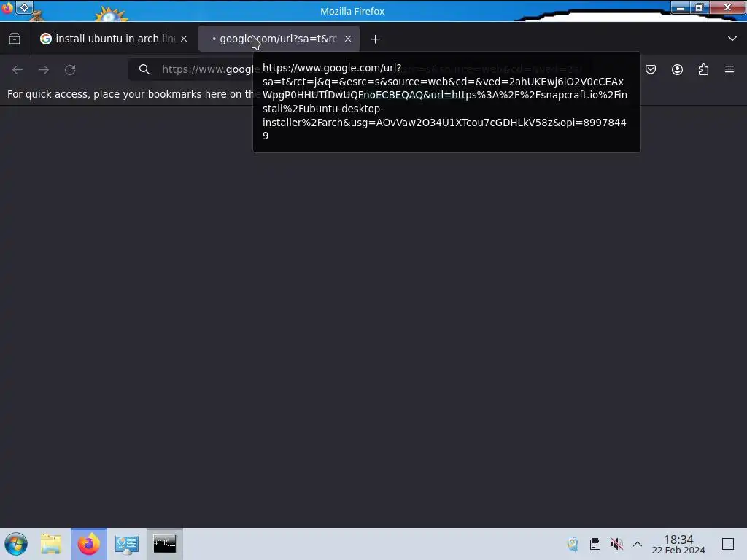The width and height of the screenshot is (747, 560).
Task: Close the Mozilla Firefox window
Action: click(x=727, y=7)
